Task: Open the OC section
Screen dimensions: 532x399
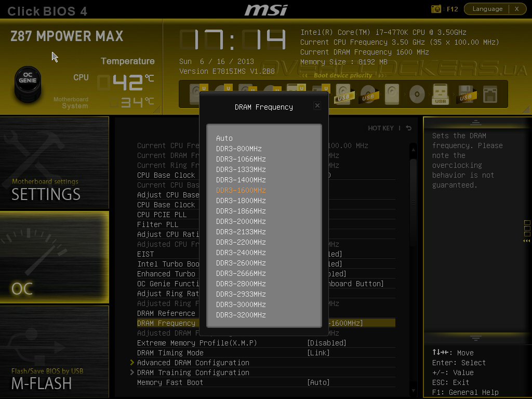Action: tap(55, 257)
